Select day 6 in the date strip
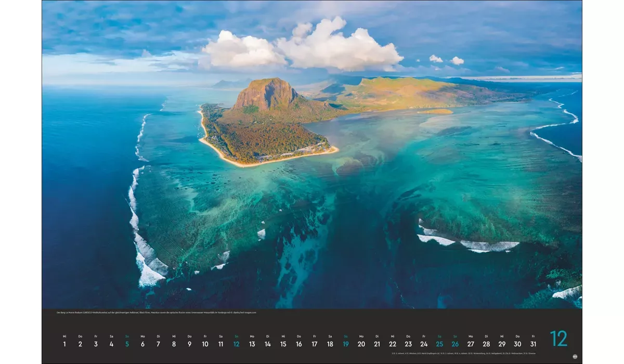 click(x=142, y=344)
